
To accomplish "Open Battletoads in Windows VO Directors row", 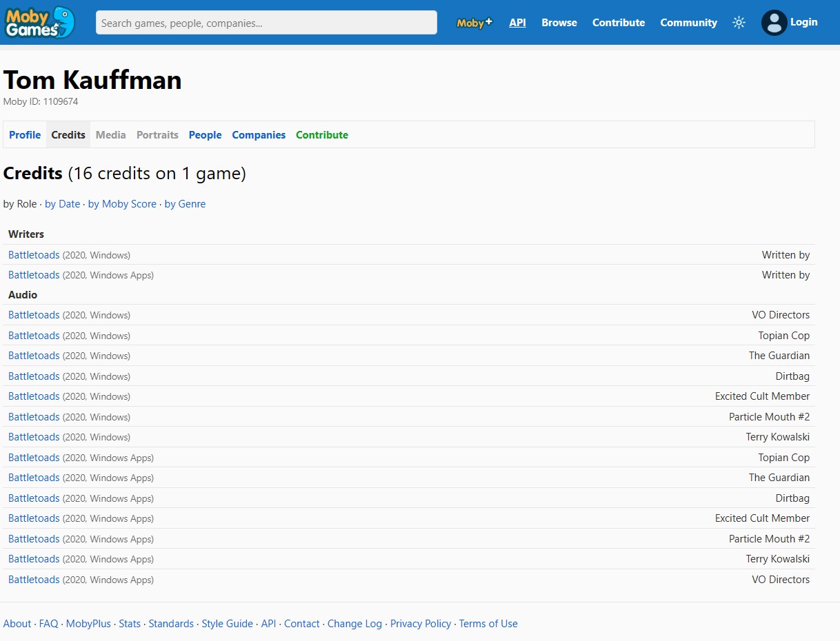I will (x=34, y=315).
